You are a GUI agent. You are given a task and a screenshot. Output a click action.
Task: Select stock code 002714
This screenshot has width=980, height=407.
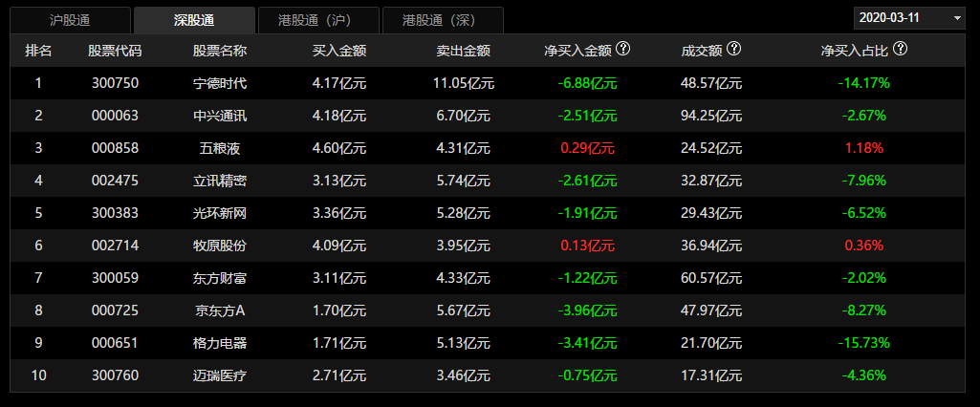[x=115, y=246]
